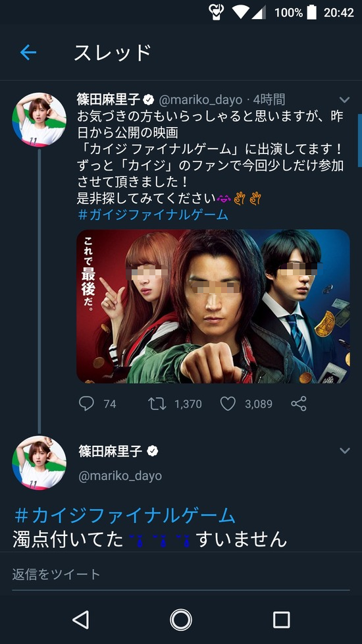Tap 篠田麻里子 name in first tweet
This screenshot has height=644, width=362.
point(109,99)
